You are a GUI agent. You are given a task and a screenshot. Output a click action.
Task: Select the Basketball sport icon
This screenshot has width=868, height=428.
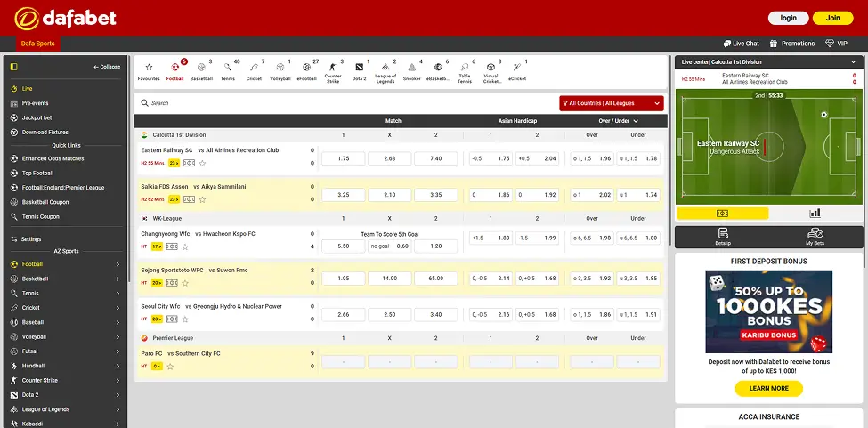click(x=201, y=71)
